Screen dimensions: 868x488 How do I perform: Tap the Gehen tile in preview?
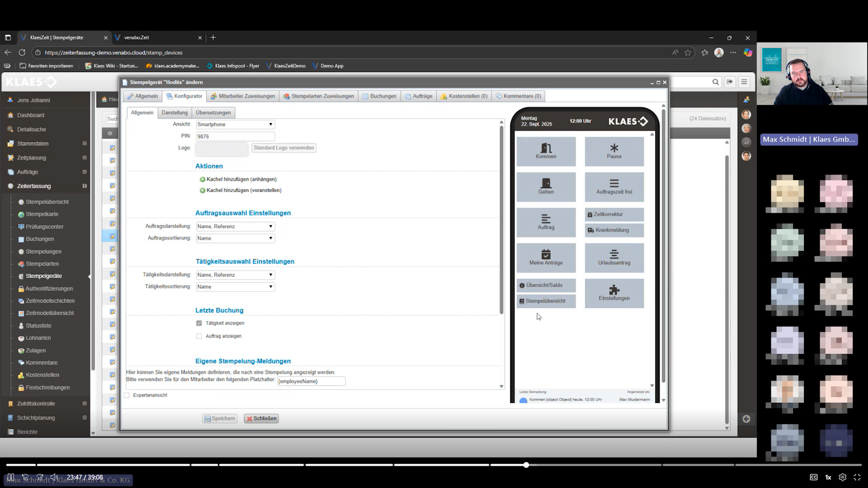546,187
